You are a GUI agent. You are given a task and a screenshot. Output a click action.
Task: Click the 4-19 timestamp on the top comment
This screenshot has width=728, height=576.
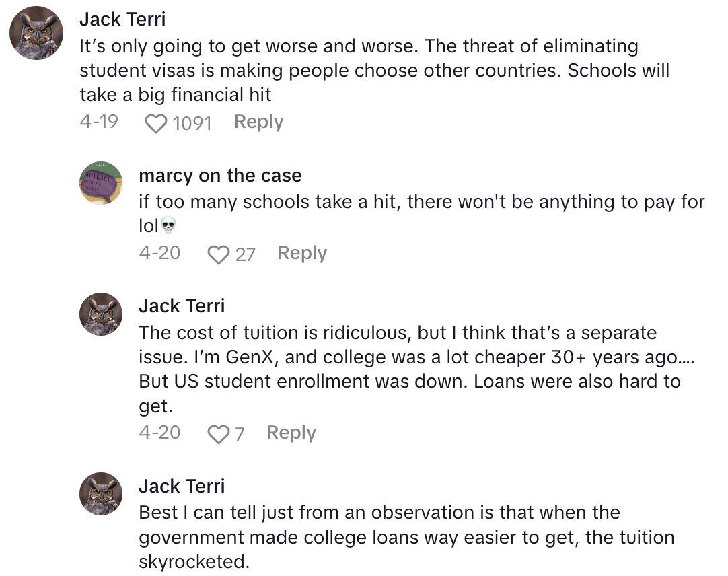[99, 122]
